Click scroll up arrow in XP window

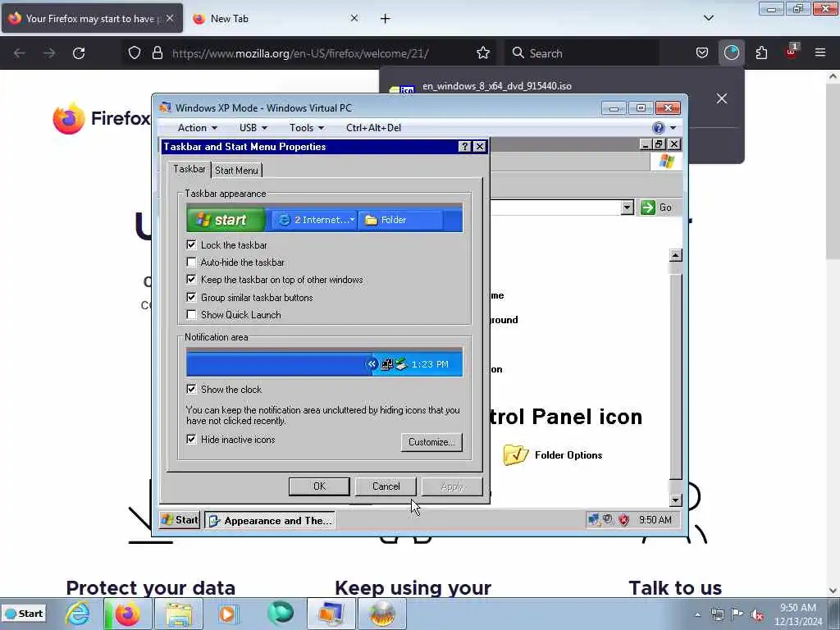coord(676,255)
